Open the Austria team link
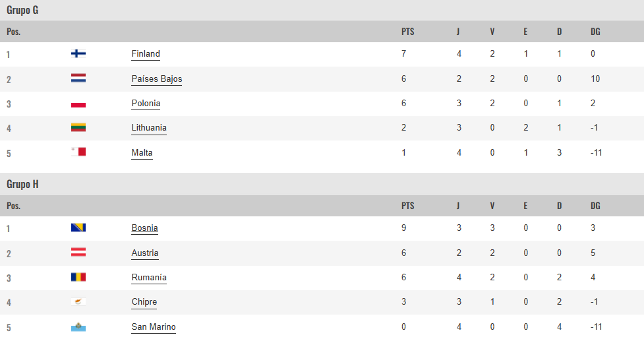This screenshot has width=644, height=341. [145, 253]
